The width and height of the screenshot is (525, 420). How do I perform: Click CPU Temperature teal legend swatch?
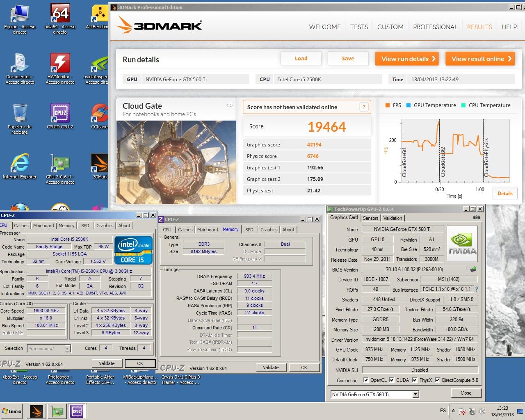pyautogui.click(x=463, y=105)
